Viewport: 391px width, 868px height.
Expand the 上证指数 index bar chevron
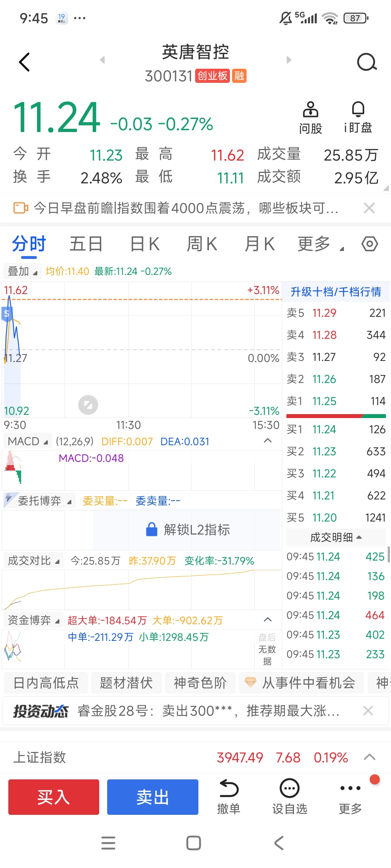(369, 757)
